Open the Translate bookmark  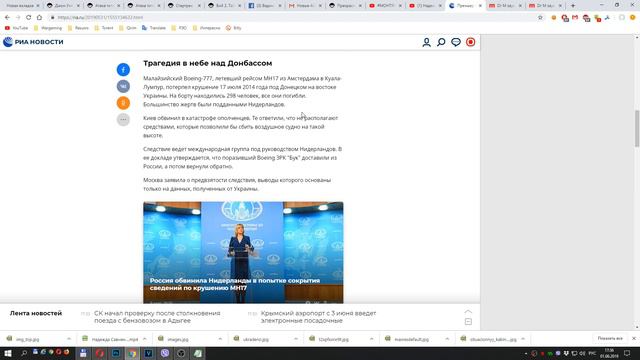[x=154, y=28]
